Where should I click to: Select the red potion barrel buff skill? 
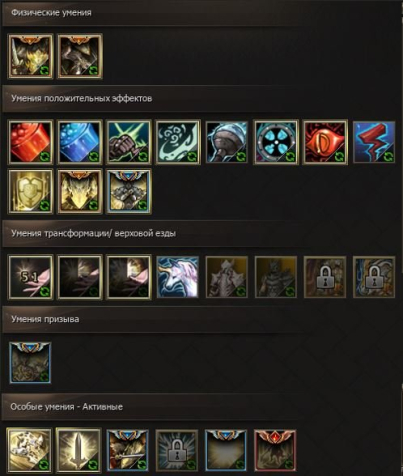pyautogui.click(x=30, y=142)
